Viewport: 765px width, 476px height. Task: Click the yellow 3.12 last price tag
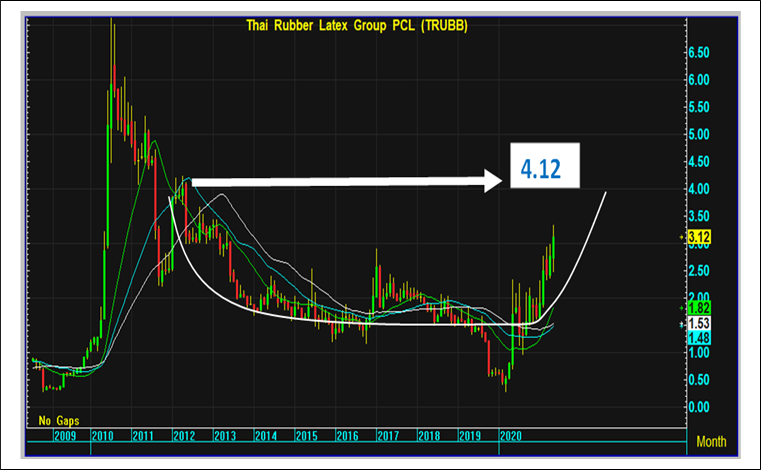[699, 237]
